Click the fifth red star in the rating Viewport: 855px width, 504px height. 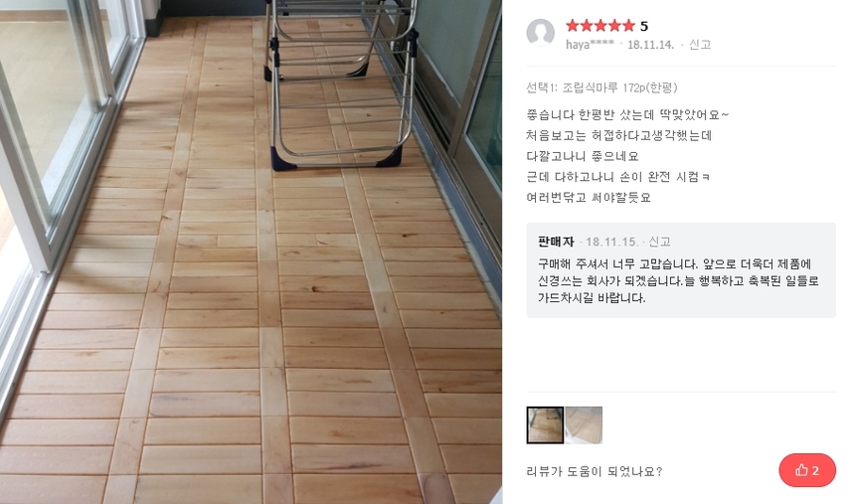(628, 25)
